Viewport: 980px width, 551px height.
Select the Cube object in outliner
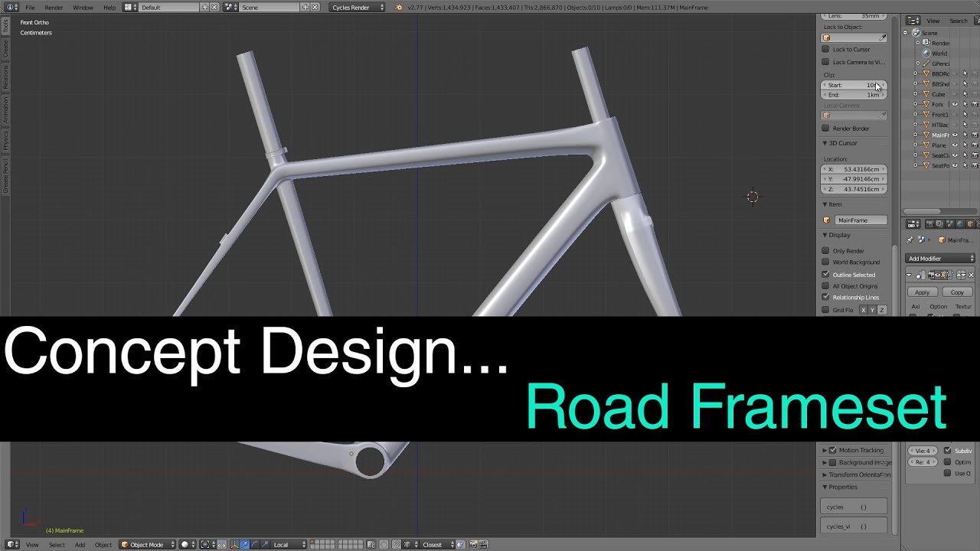coord(938,94)
